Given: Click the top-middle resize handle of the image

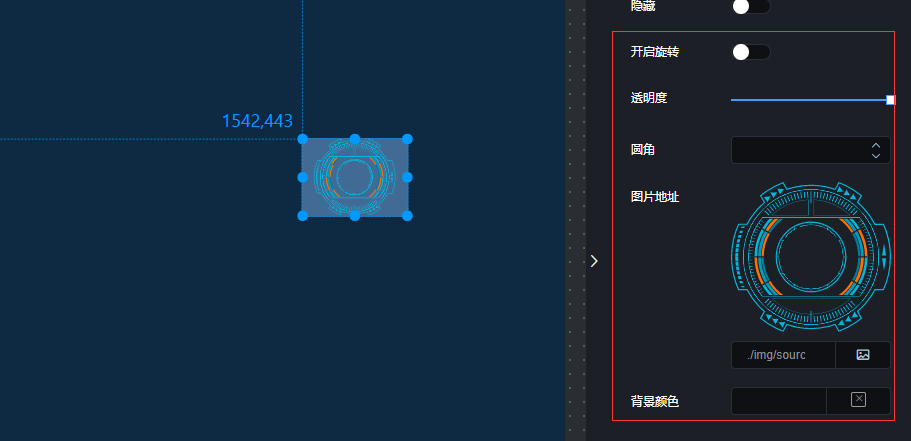Looking at the screenshot, I should click(x=354, y=139).
